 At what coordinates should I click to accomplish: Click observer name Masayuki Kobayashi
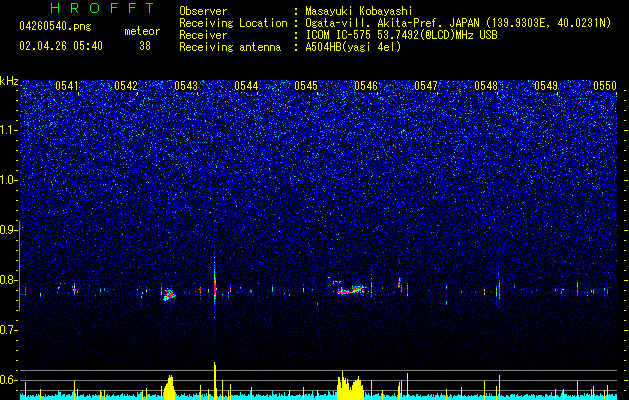[358, 11]
